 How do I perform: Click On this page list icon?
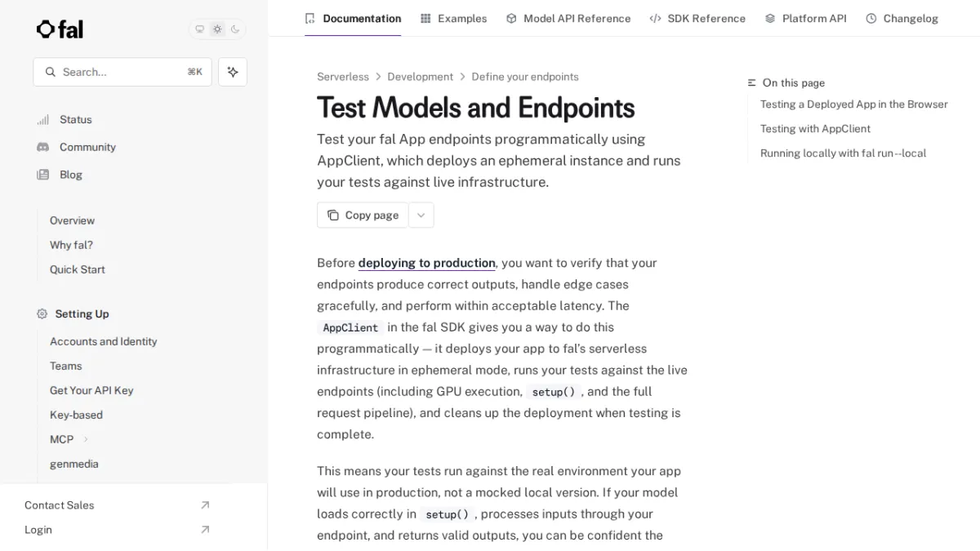[752, 83]
